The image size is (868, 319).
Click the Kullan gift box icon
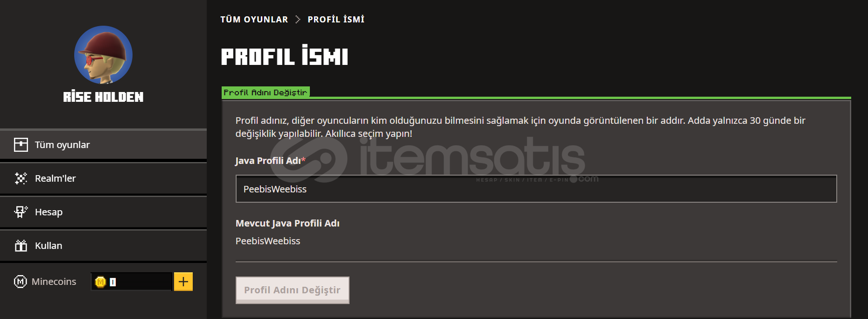(x=21, y=246)
